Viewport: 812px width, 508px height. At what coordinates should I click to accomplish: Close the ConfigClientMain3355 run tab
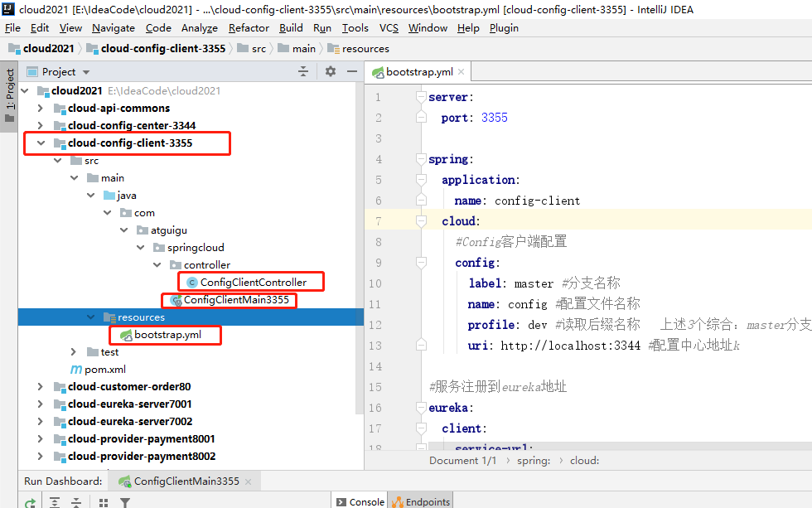(x=248, y=481)
